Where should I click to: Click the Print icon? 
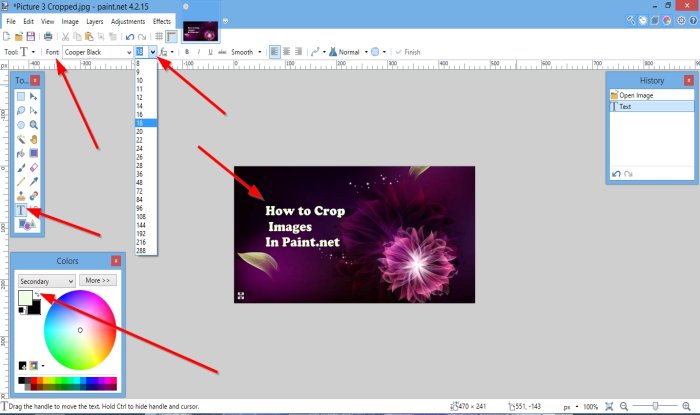coord(48,37)
